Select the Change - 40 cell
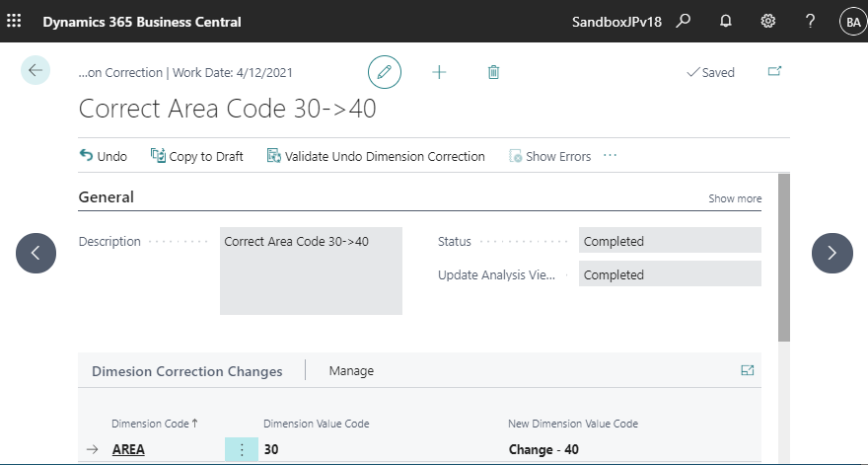 point(543,449)
